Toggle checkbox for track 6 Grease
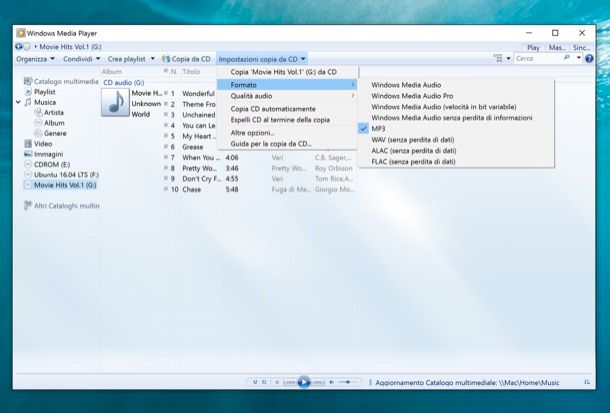Screen dimensions: 610x413 click(x=166, y=147)
